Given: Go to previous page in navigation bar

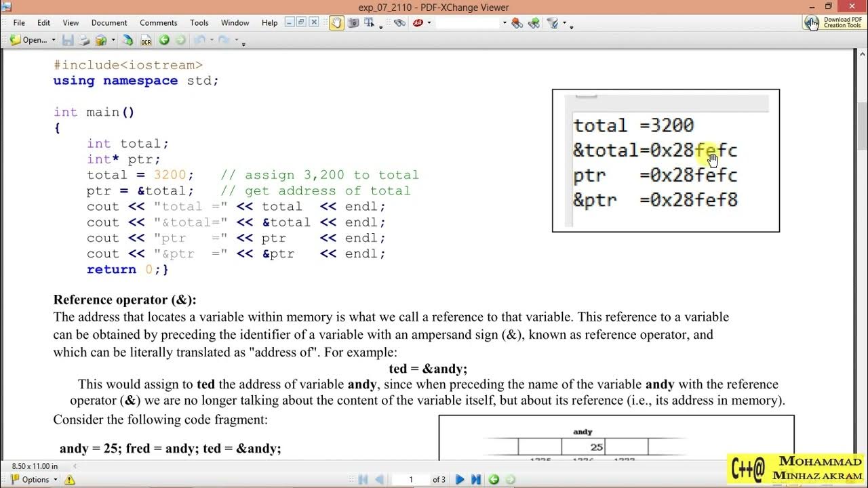Looking at the screenshot, I should 379,480.
